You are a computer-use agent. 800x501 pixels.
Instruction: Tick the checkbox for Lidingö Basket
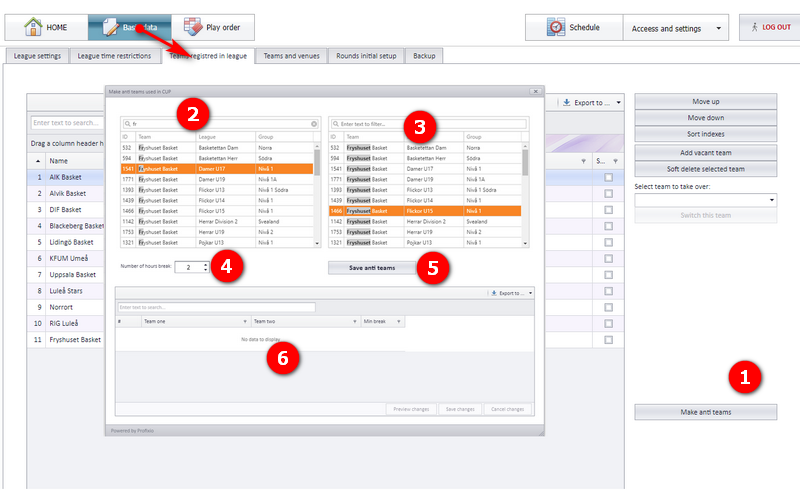(x=608, y=242)
